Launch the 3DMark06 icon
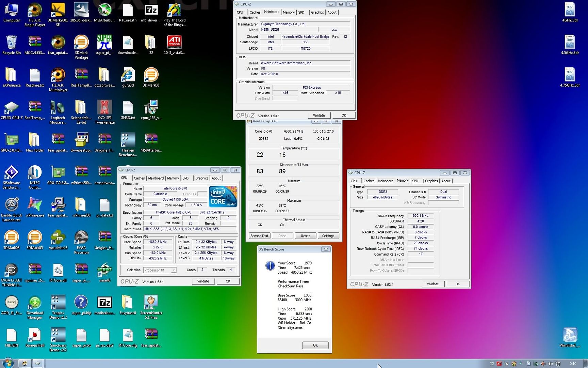Screen dimensions: 588x368 (x=151, y=78)
